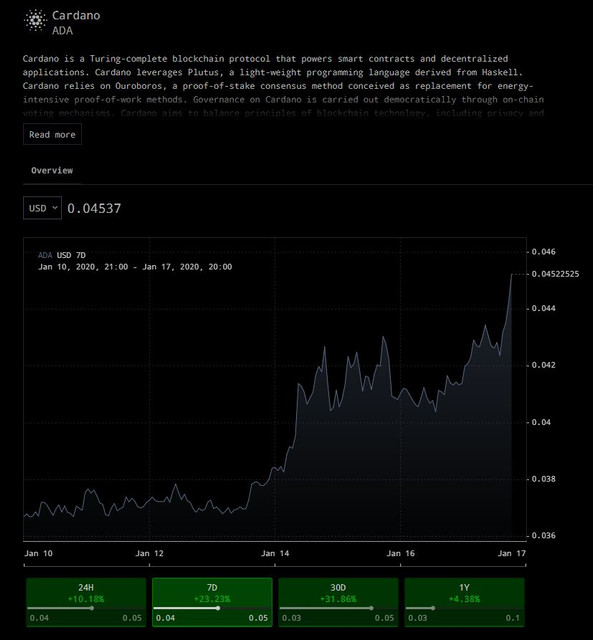Click the Jan 16 x-axis label
Image resolution: width=593 pixels, height=640 pixels.
[x=401, y=553]
